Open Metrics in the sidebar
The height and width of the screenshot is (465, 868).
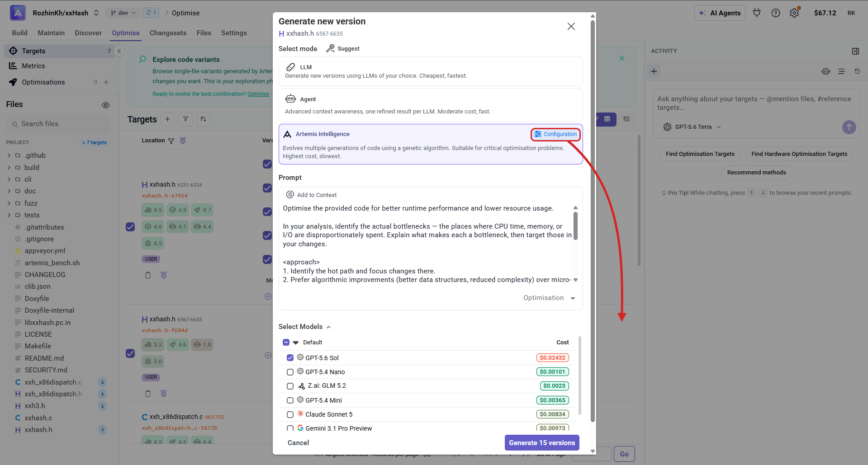33,66
